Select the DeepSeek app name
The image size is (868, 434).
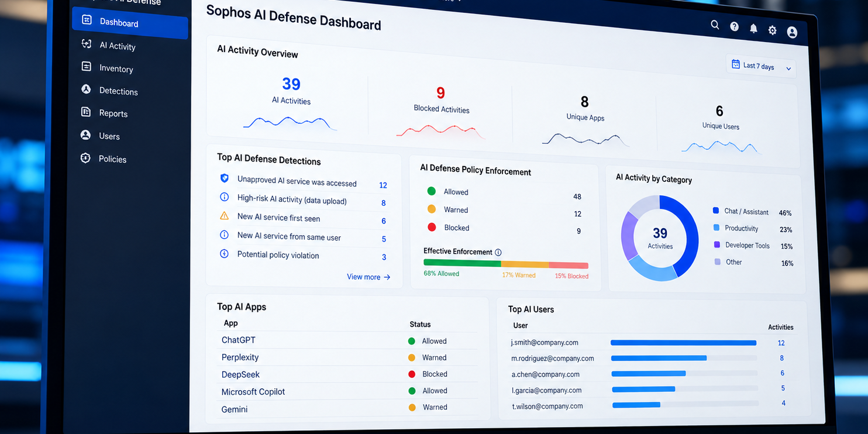click(240, 374)
